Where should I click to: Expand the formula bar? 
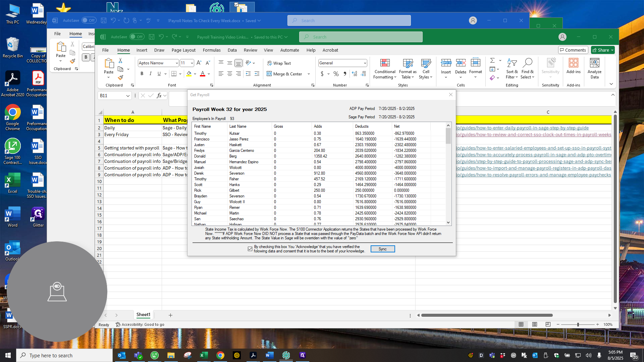point(613,95)
